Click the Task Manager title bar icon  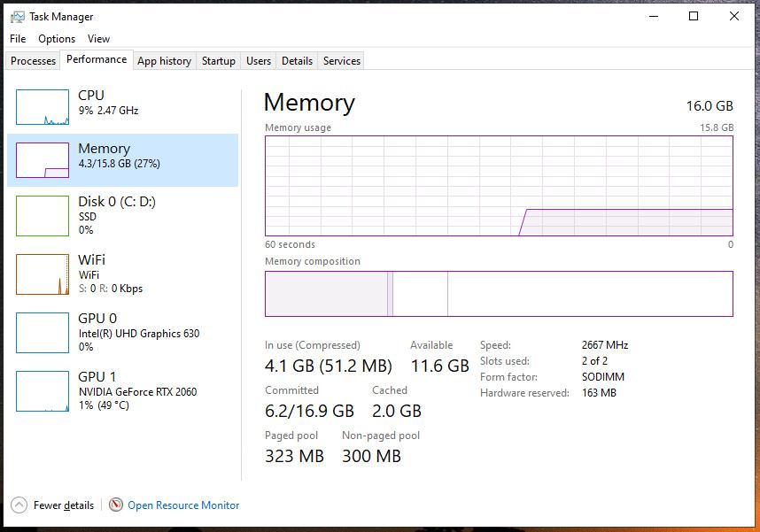coord(18,17)
